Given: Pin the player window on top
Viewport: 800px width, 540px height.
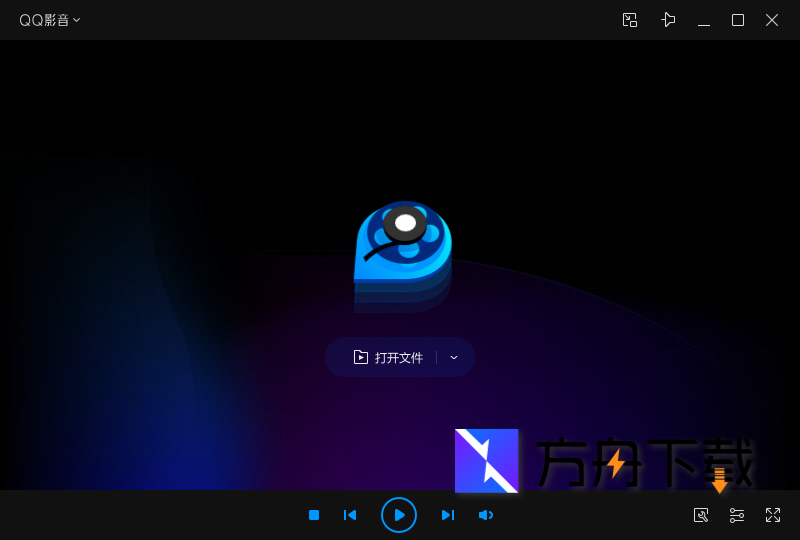Looking at the screenshot, I should coord(668,20).
